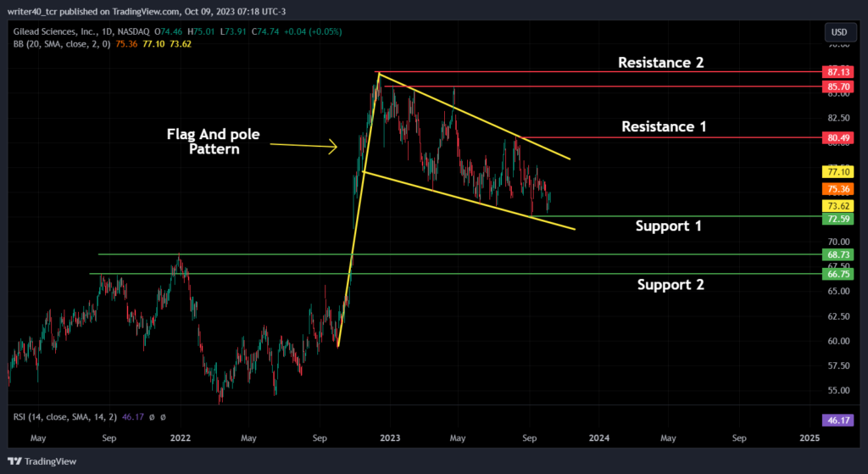
Task: Select the 87.13 resistance price label
Action: click(x=838, y=72)
